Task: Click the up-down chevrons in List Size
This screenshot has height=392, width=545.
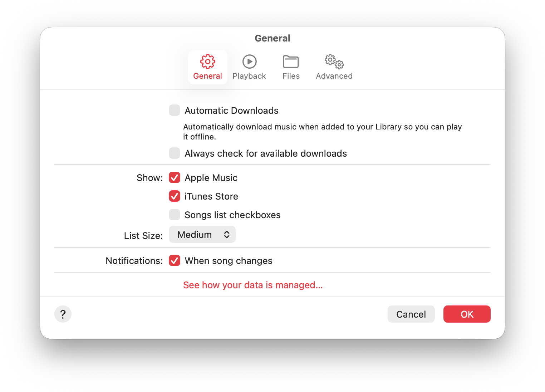Action: click(x=227, y=235)
